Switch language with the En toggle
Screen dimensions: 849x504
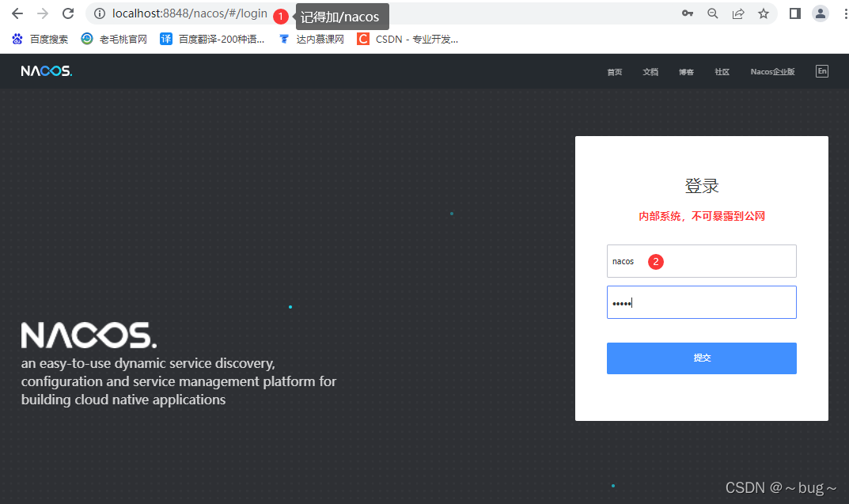(x=821, y=70)
